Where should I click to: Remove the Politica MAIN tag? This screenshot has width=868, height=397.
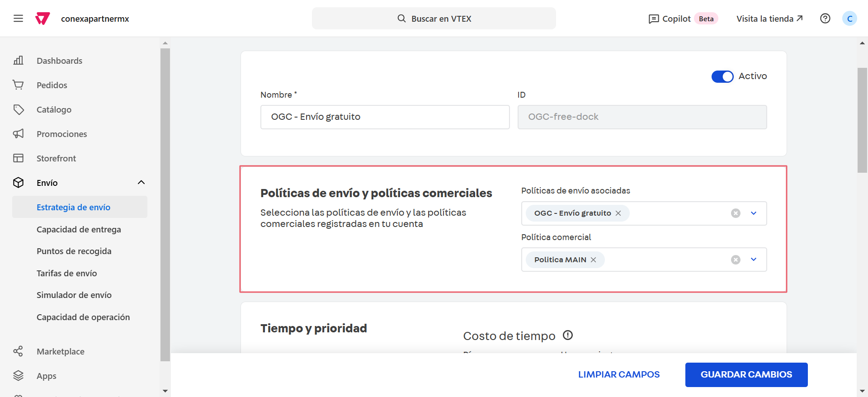pos(594,260)
